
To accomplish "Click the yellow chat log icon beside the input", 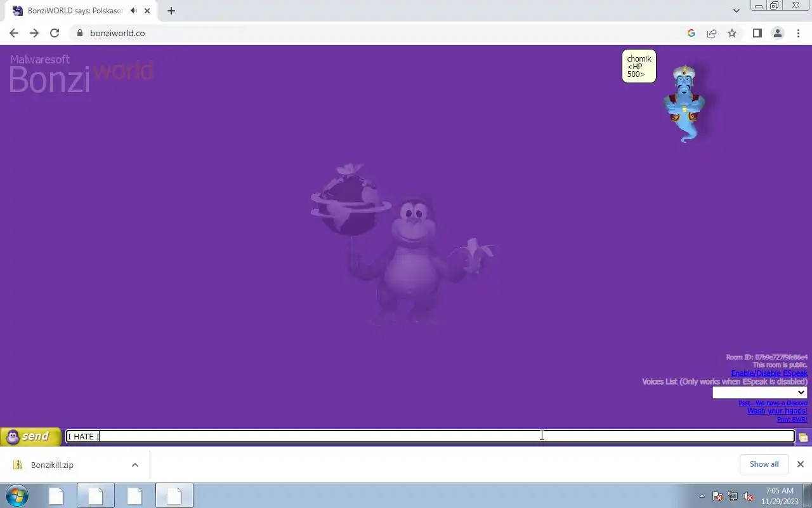I will pos(803,437).
